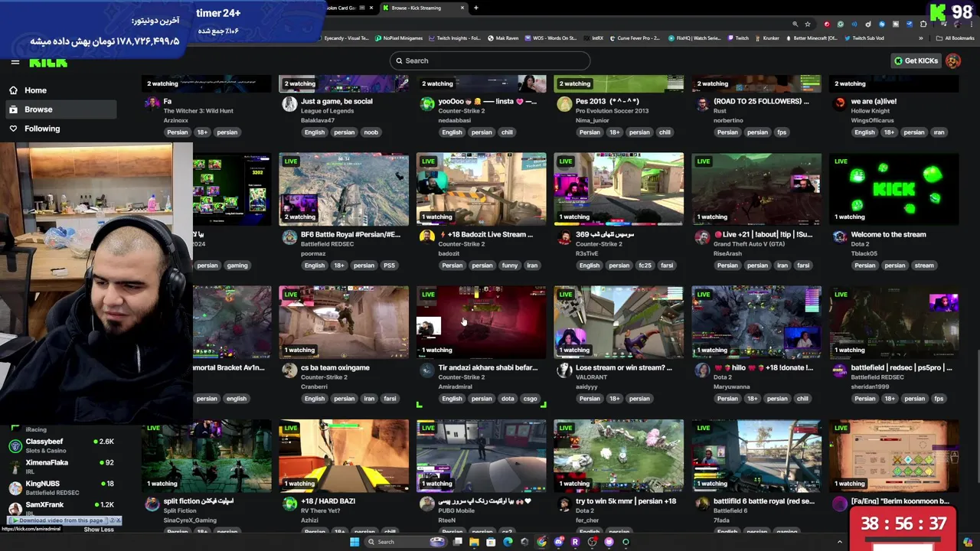The height and width of the screenshot is (551, 980).
Task: Click Download video from this page button
Action: coord(58,520)
